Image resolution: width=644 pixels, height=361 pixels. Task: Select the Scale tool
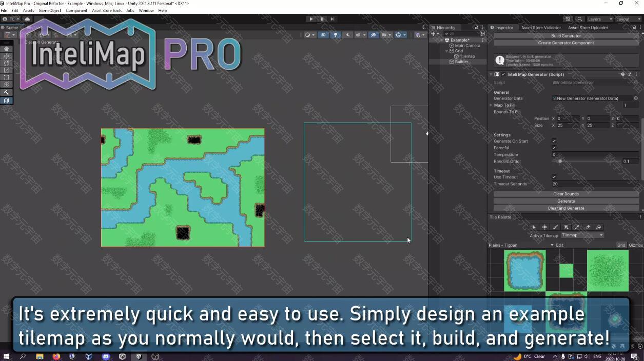(6, 71)
